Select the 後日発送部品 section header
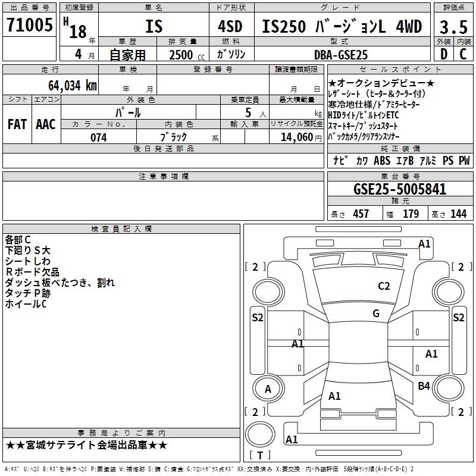The height and width of the screenshot is (476, 476). [163, 148]
